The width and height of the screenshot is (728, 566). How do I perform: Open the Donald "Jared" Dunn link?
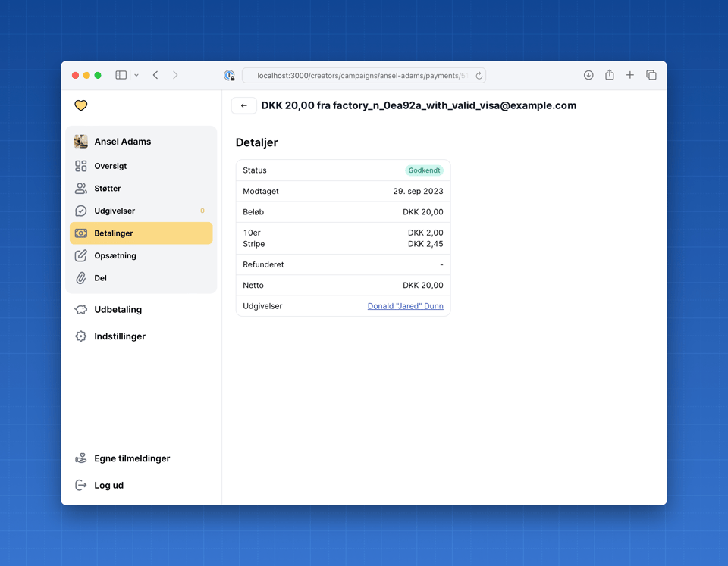point(405,306)
